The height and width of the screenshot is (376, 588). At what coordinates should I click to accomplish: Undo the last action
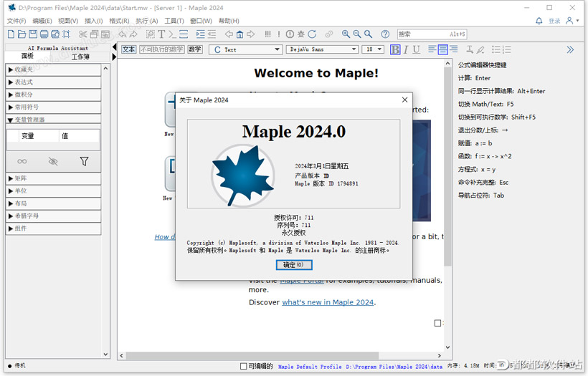point(122,34)
